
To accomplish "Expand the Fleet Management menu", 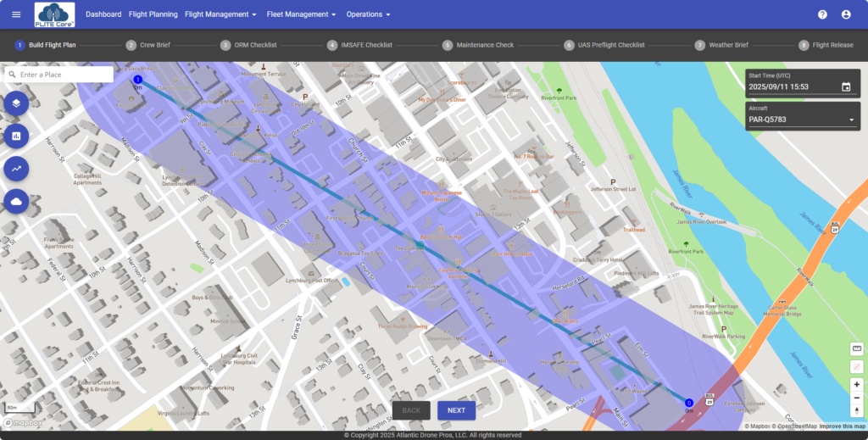I will pyautogui.click(x=302, y=14).
